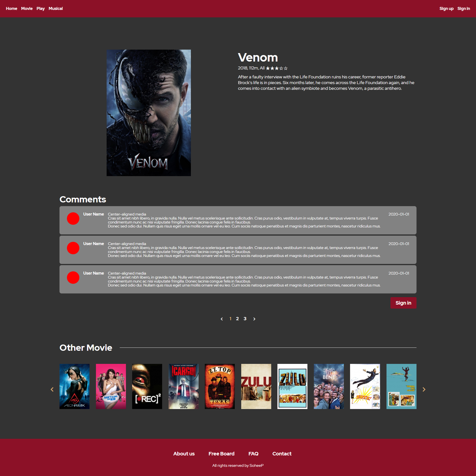Select page 1 of the comments
This screenshot has height=476, width=476.
230,319
